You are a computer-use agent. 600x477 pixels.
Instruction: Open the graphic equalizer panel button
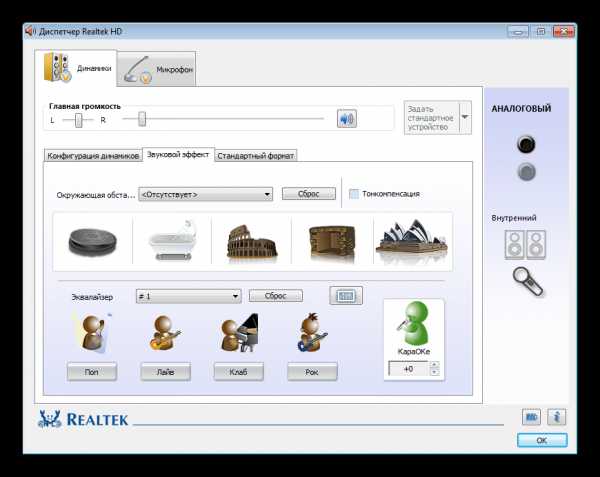(346, 296)
